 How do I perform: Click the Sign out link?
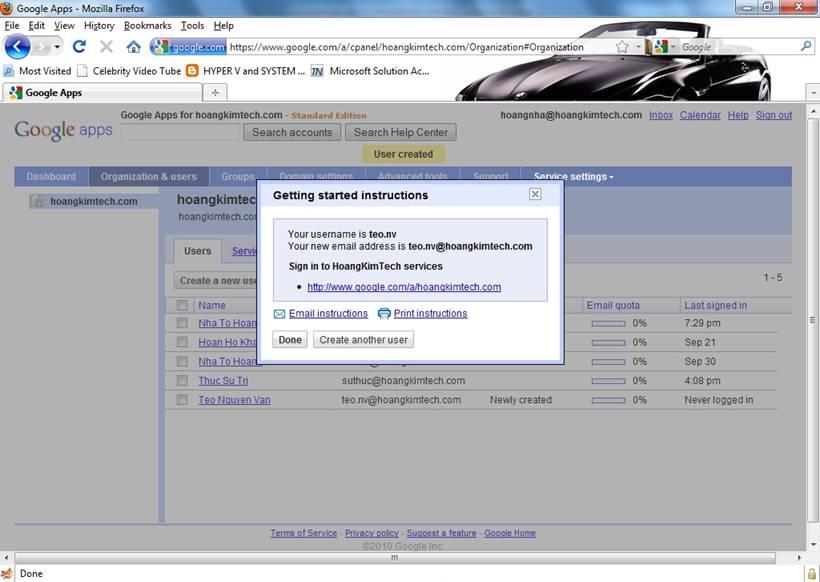tap(773, 115)
